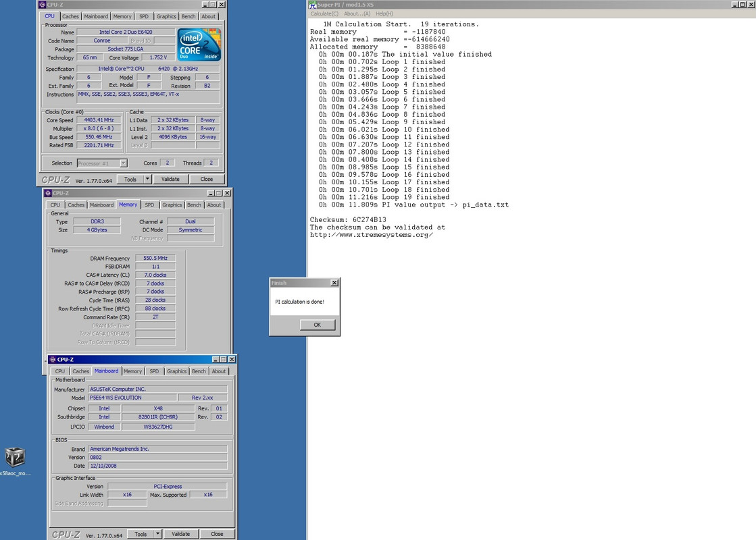Open CPU tab in the Memory CPU-Z window
756x540 pixels.
[55, 205]
